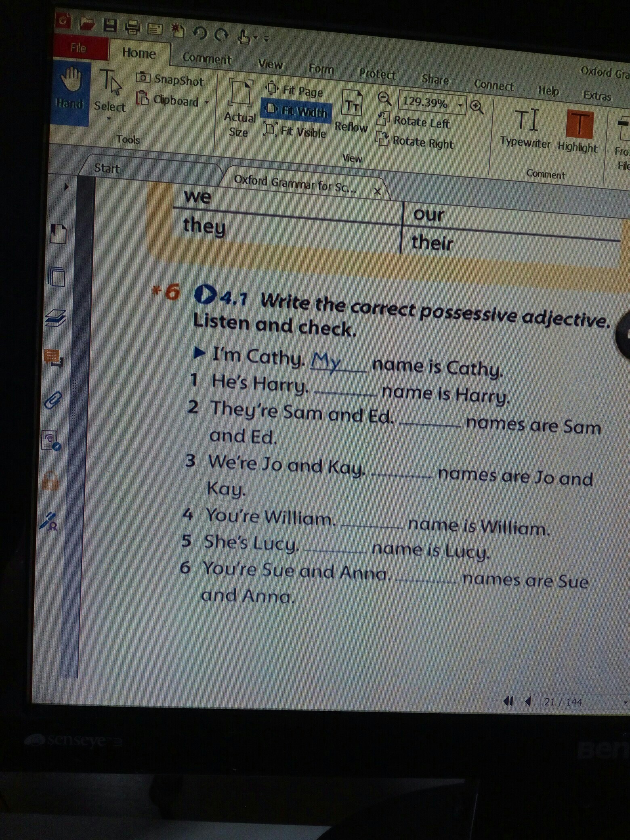This screenshot has width=630, height=840.
Task: Go to the previous page
Action: pyautogui.click(x=527, y=701)
